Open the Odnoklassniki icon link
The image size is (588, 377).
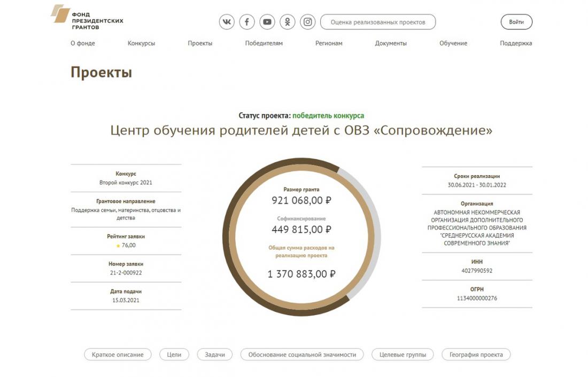click(x=288, y=22)
